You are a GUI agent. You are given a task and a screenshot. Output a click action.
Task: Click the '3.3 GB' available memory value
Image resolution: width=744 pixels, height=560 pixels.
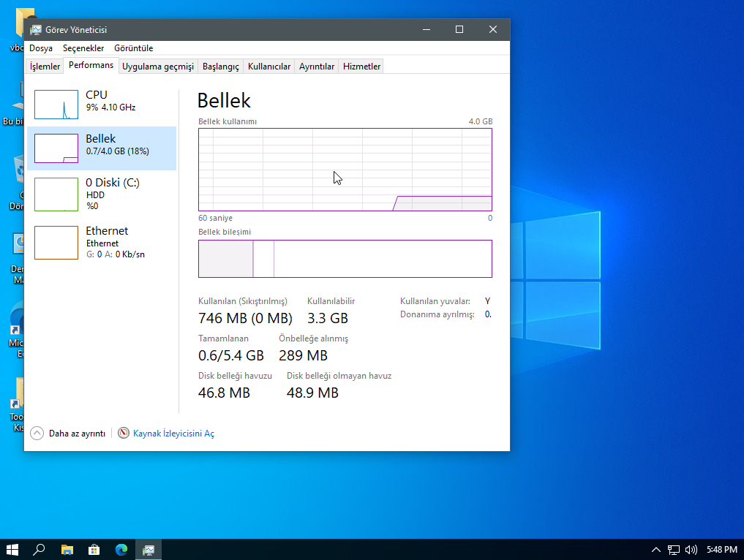pyautogui.click(x=328, y=318)
